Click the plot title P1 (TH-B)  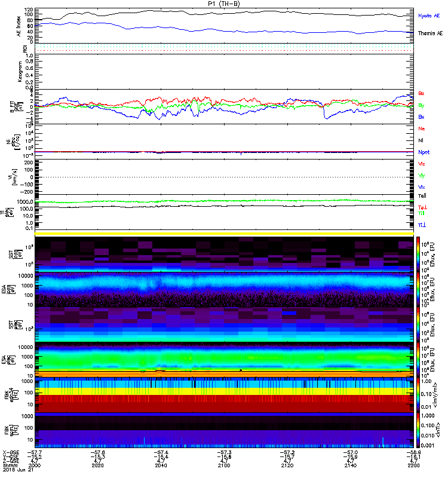point(223,4)
